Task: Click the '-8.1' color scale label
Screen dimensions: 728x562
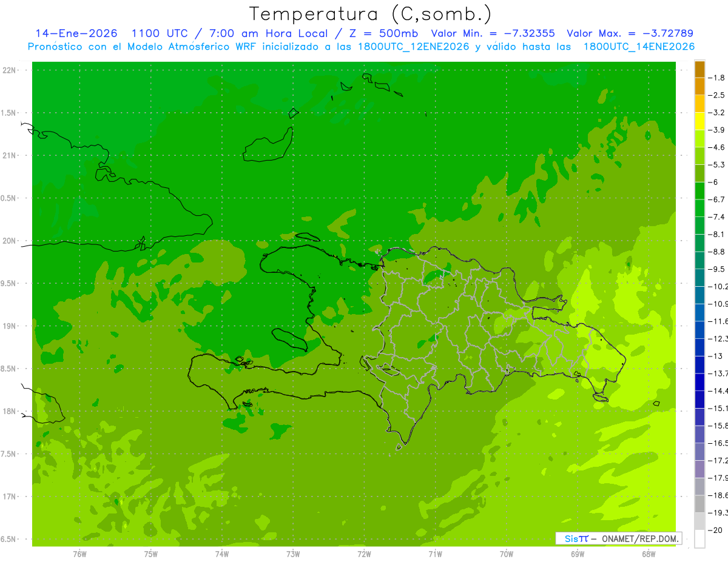Action: coord(716,235)
